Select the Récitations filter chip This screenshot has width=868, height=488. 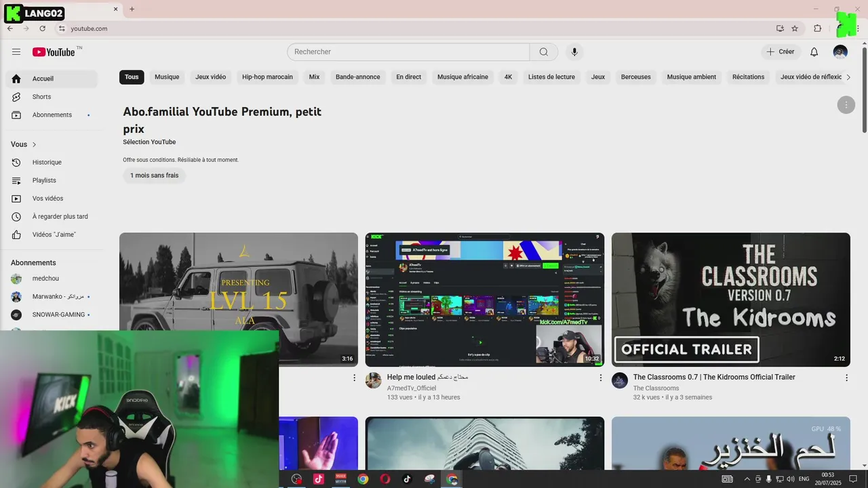748,77
